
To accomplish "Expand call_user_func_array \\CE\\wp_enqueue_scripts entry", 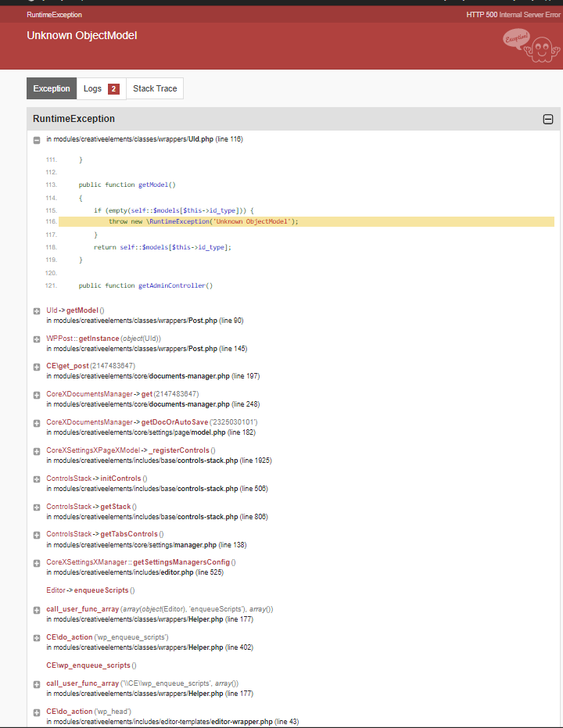I will coord(37,684).
